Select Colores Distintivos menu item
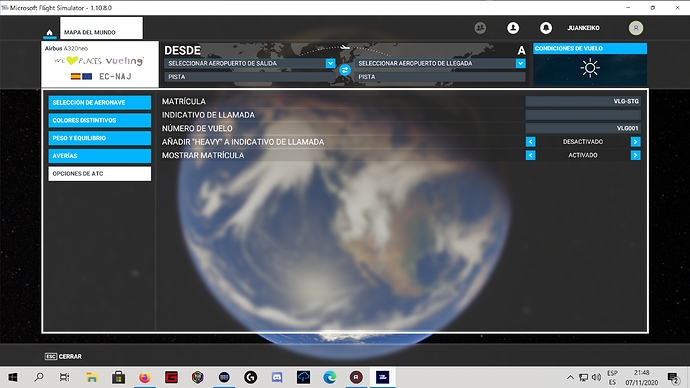Image resolution: width=690 pixels, height=388 pixels. [x=99, y=120]
